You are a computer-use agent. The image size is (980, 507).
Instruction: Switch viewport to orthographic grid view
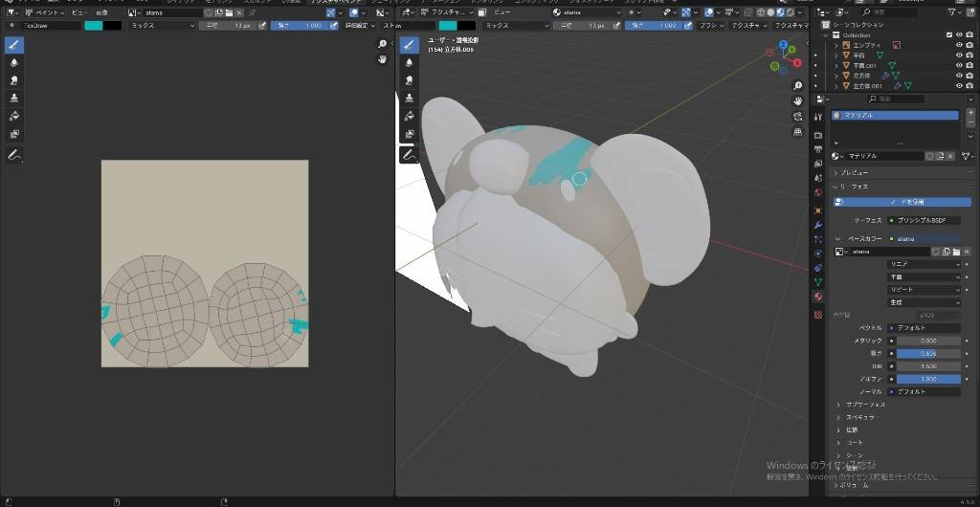coord(798,132)
